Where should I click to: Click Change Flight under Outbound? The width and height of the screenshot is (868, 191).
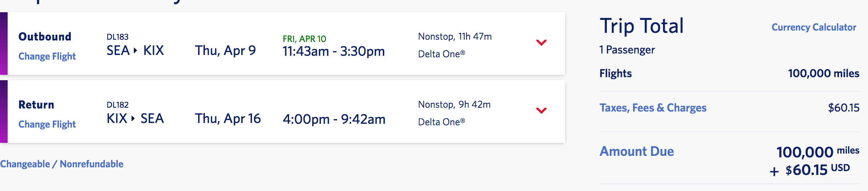pyautogui.click(x=47, y=57)
